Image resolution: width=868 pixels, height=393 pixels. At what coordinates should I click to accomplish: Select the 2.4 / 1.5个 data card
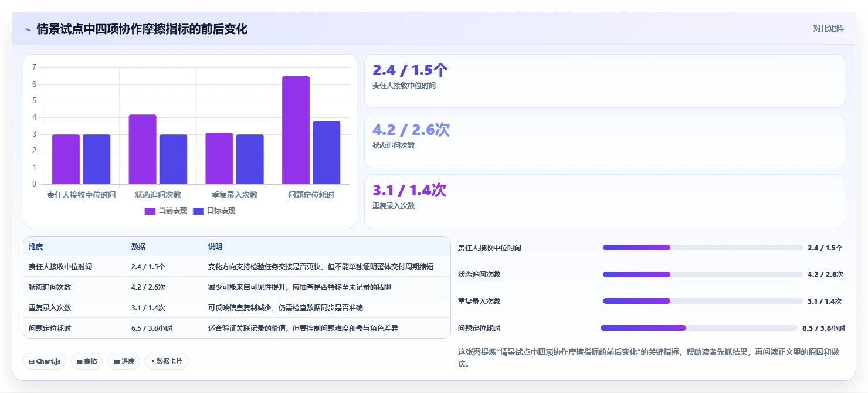(605, 81)
